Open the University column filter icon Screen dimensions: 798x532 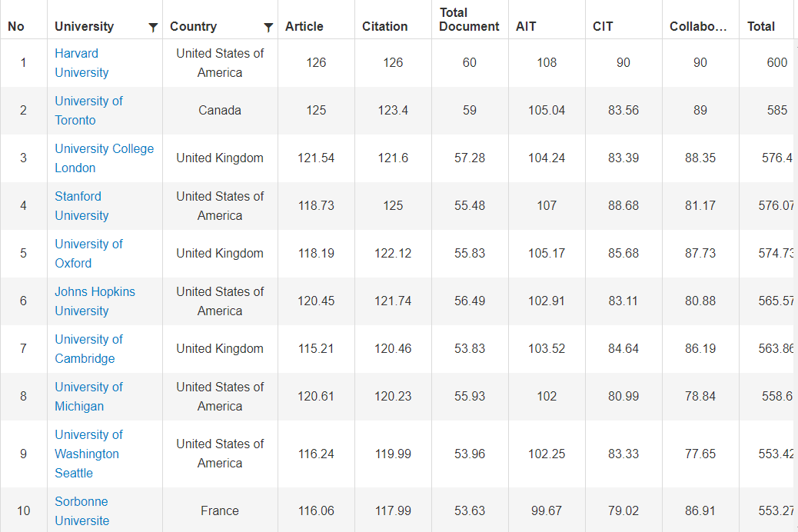(x=153, y=28)
